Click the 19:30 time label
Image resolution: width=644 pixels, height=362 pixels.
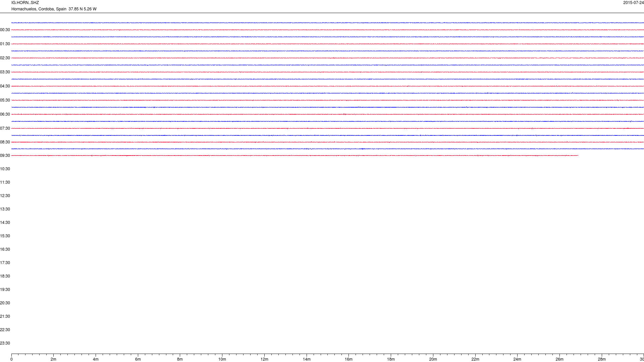[5, 290]
